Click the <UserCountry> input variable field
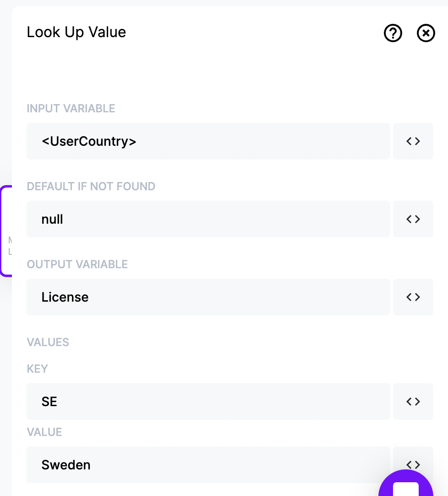448x496 pixels. [208, 141]
